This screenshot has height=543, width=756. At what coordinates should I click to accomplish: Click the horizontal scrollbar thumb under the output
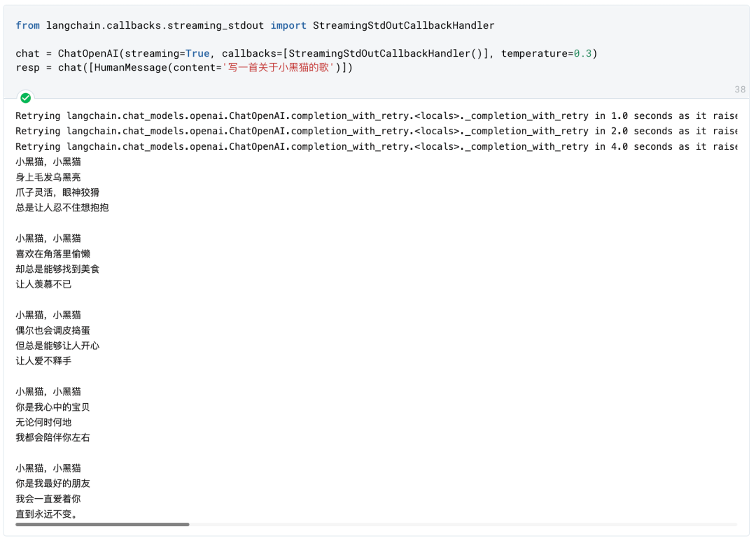(102, 524)
